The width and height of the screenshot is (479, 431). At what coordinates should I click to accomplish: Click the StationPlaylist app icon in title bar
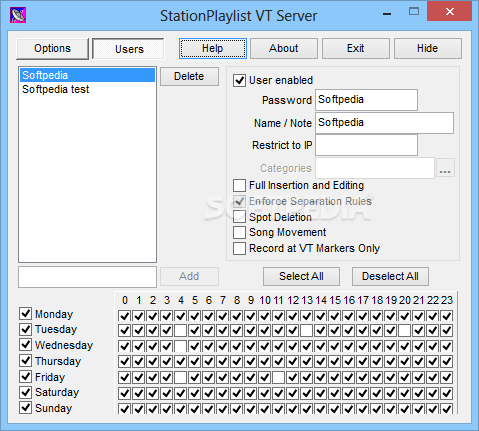point(18,15)
